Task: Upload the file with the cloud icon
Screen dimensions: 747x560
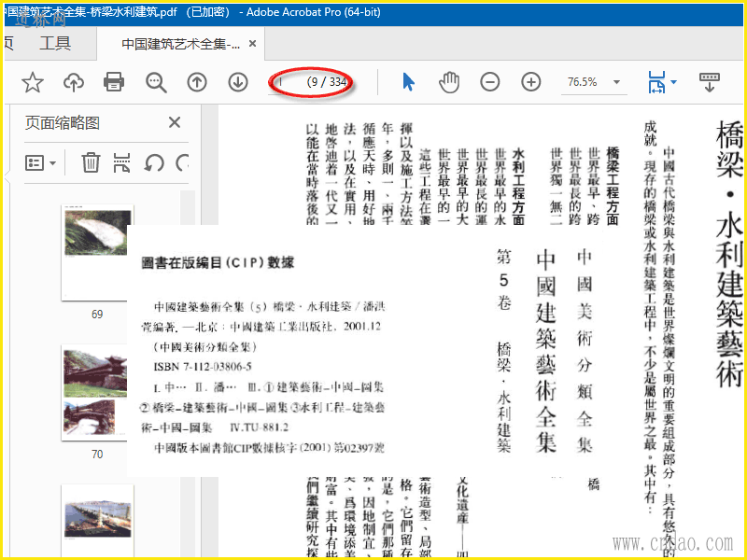Action: pyautogui.click(x=74, y=82)
